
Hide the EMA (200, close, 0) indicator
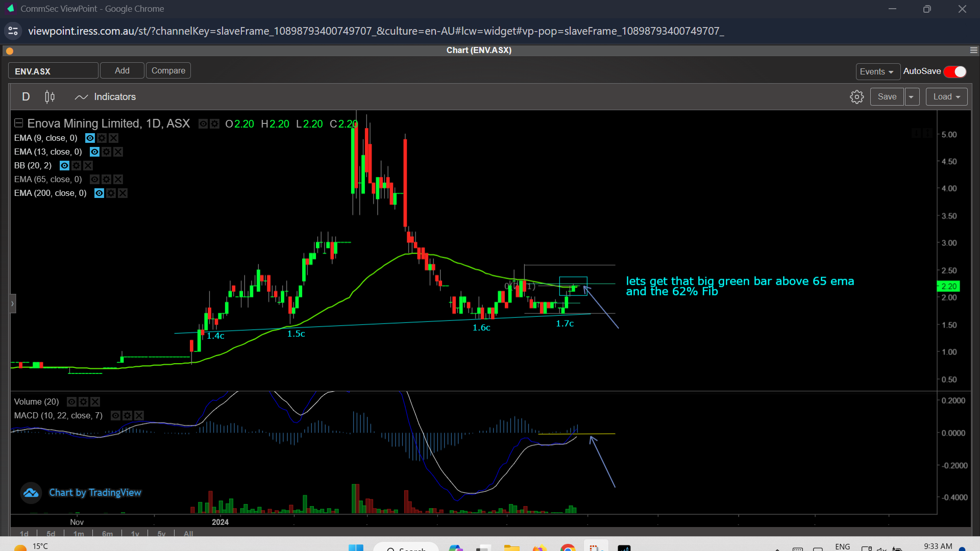(x=99, y=193)
